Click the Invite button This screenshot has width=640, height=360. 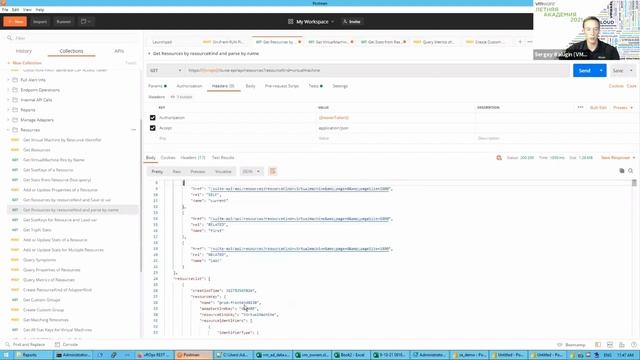(352, 22)
